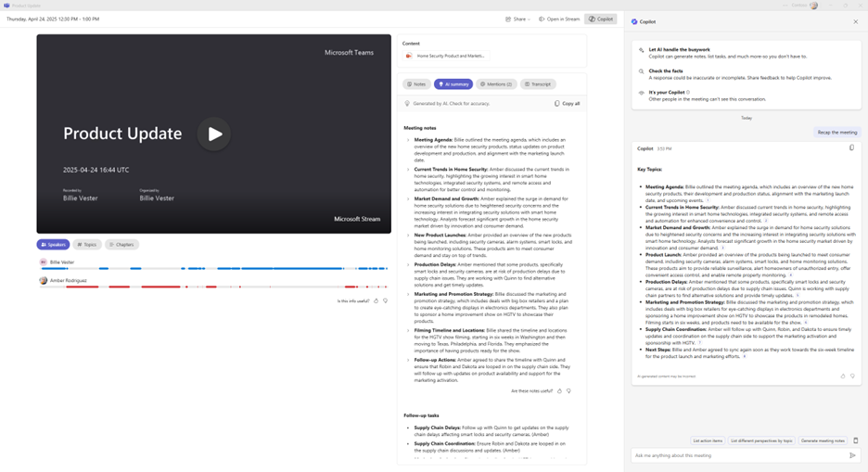Open the more options ellipsis in title bar
The height and width of the screenshot is (472, 868).
785,6
